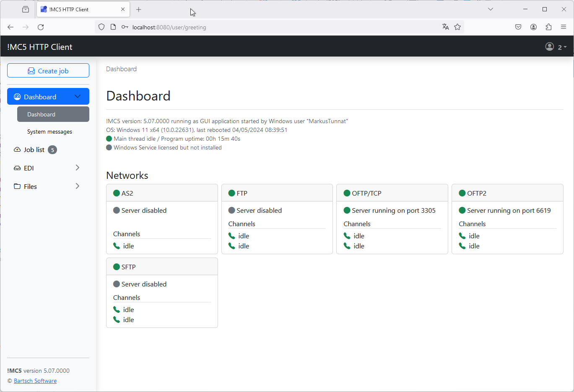
Task: Bookmark this page with the star icon
Action: 457,27
